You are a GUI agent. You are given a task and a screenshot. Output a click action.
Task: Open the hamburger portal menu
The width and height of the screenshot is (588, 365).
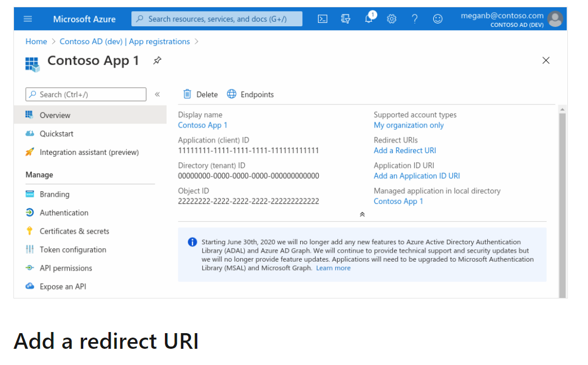coord(28,19)
